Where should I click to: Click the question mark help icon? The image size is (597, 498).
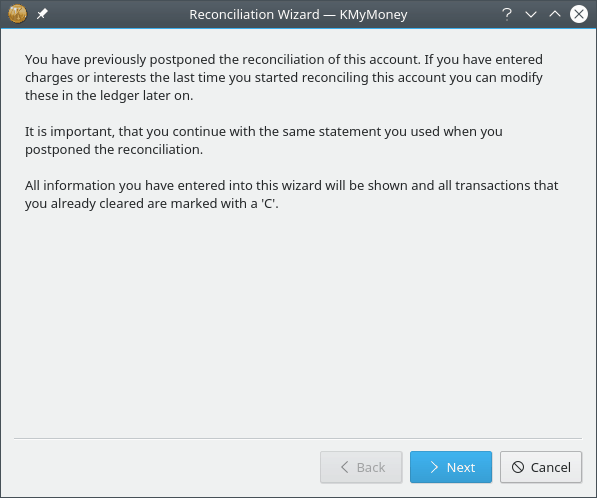pyautogui.click(x=507, y=14)
